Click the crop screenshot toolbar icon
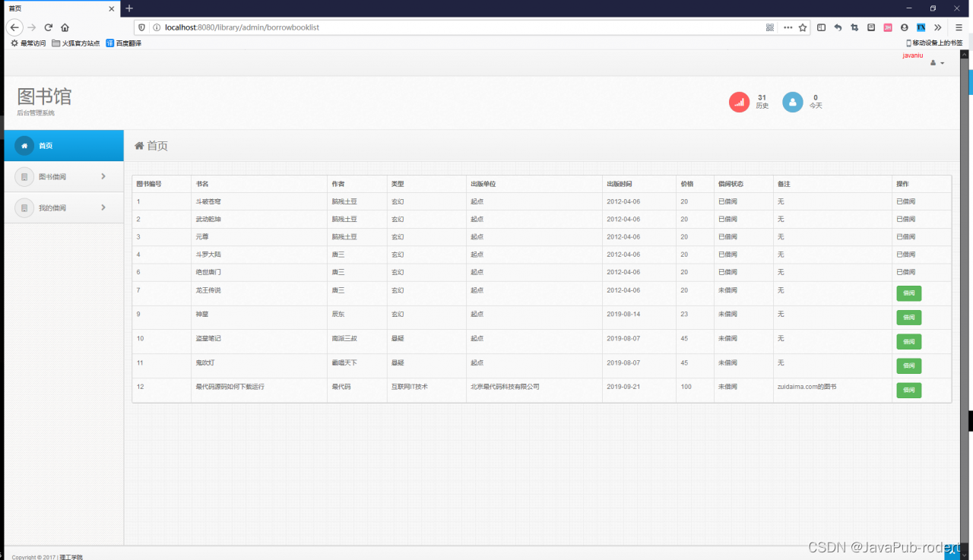The height and width of the screenshot is (560, 973). pos(854,27)
